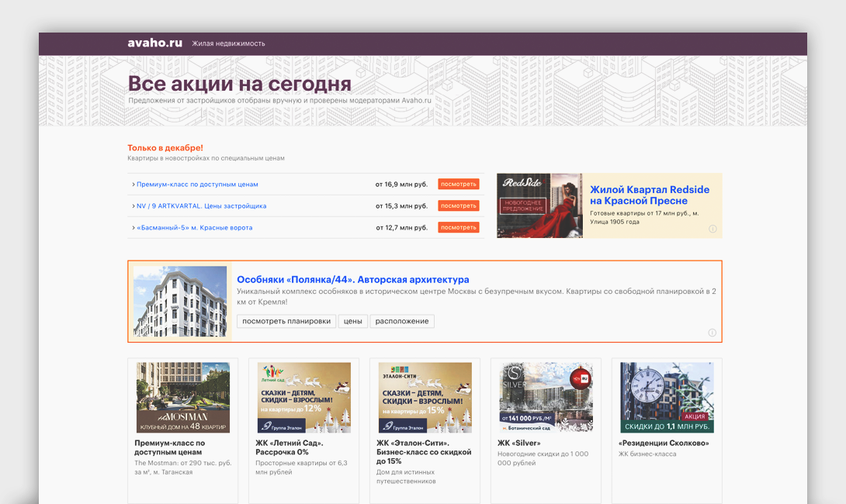Click Новогодние скидки до 1 000 000 рублей text

(543, 458)
